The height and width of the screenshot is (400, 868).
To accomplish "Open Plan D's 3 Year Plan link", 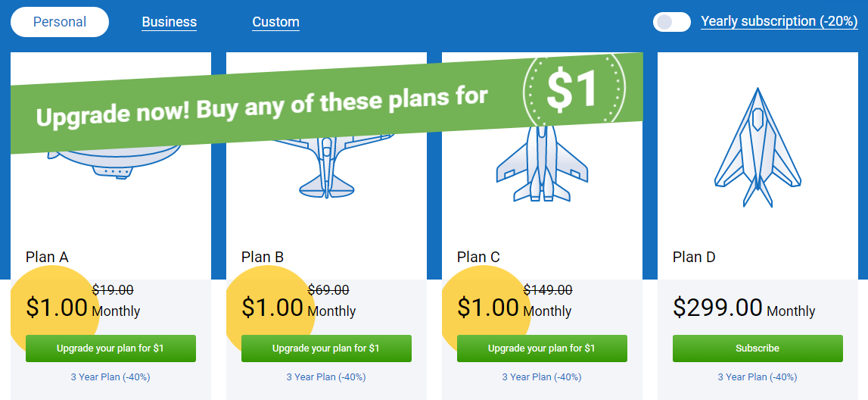I will point(758,377).
